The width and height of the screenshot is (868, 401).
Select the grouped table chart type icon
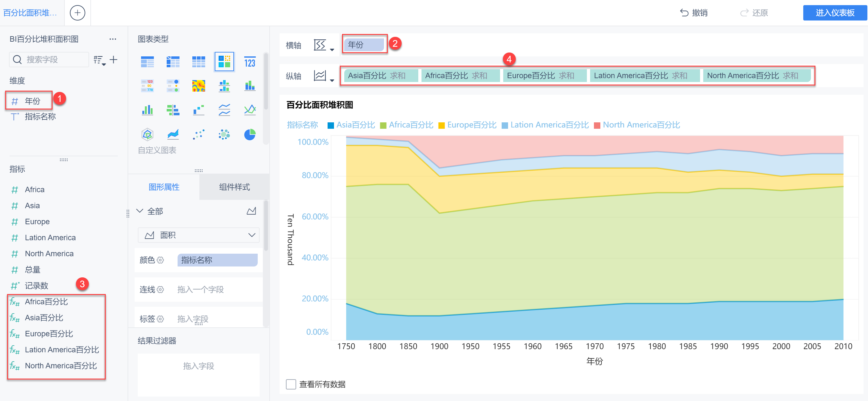pos(147,62)
